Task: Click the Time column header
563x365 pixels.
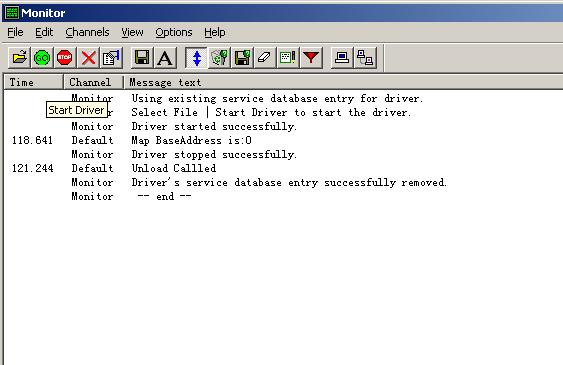Action: tap(33, 82)
